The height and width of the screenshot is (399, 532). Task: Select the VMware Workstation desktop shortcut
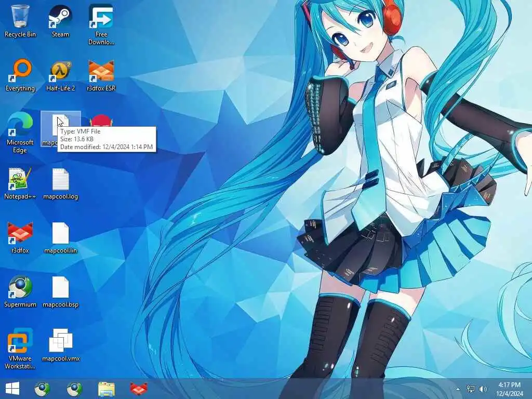[x=20, y=349]
